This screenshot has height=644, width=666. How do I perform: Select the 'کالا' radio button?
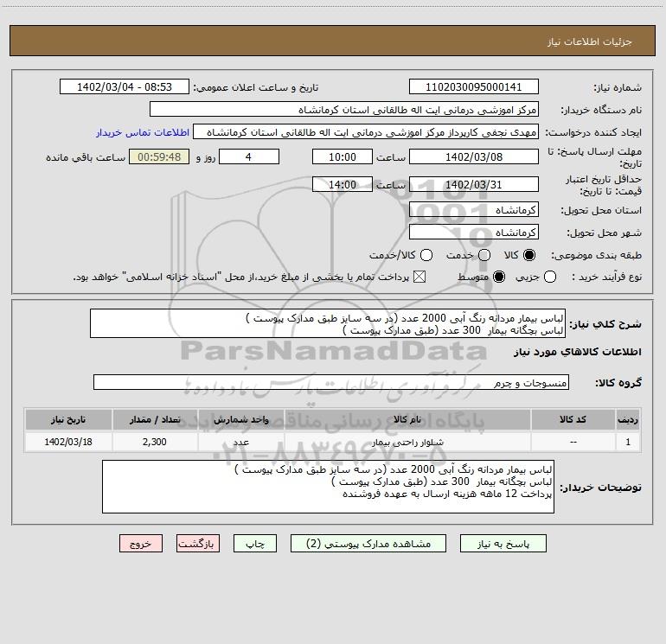529,255
